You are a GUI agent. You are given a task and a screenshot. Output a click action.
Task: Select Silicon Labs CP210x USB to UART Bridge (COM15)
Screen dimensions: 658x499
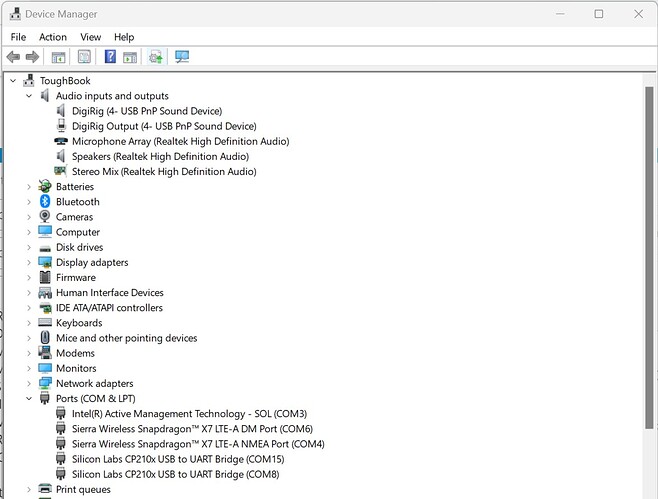tap(178, 459)
